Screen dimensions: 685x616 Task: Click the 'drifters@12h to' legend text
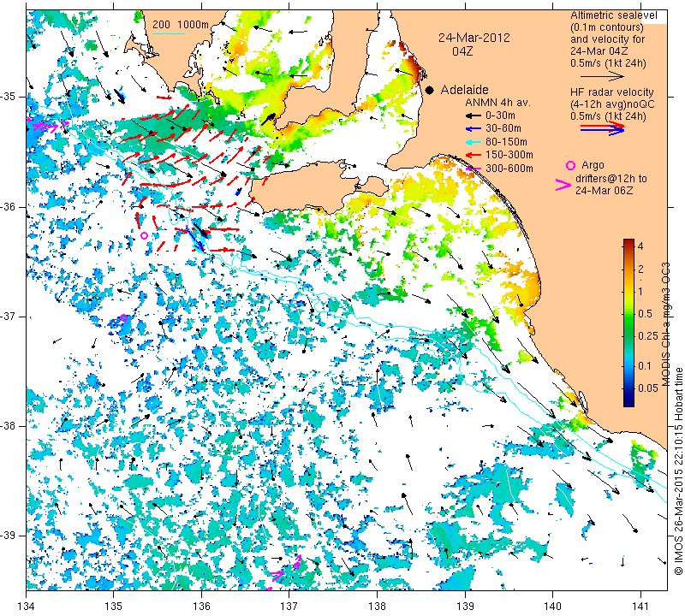[611, 179]
